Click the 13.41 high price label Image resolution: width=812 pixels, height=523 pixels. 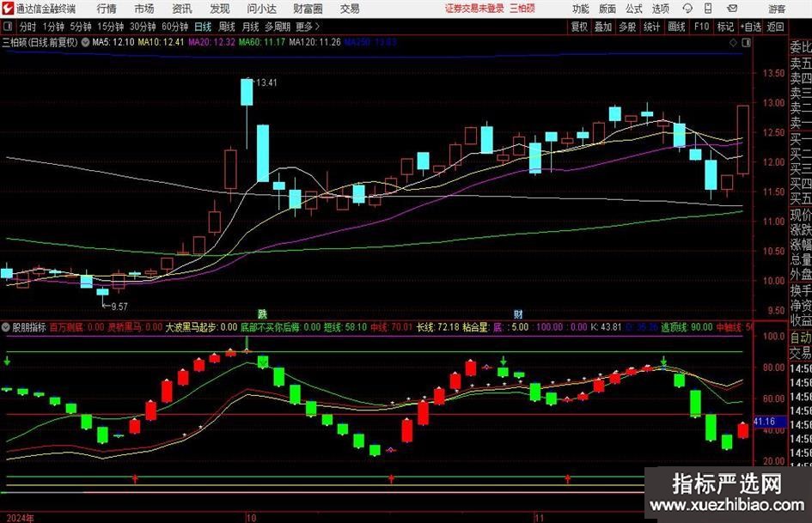coord(266,82)
